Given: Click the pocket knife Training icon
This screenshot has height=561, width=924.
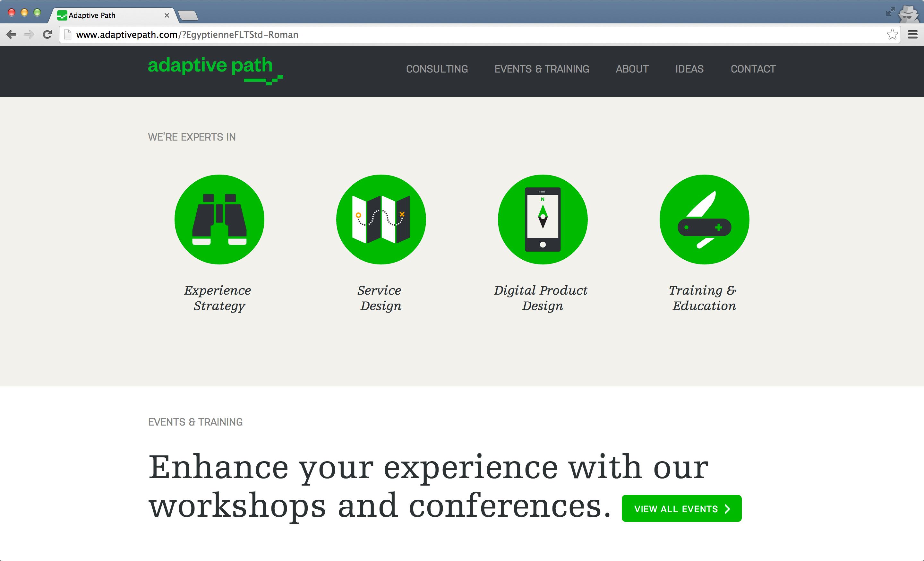Looking at the screenshot, I should (704, 220).
